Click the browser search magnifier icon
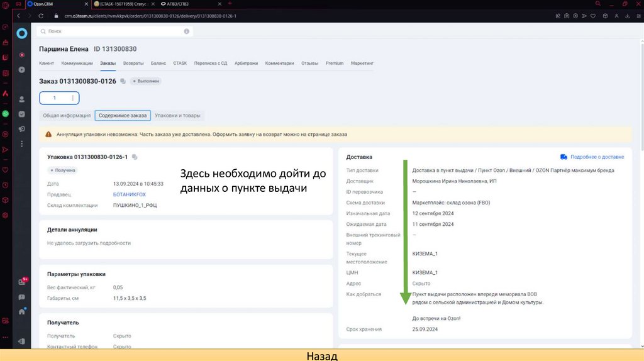This screenshot has height=361, width=644. 598,4
